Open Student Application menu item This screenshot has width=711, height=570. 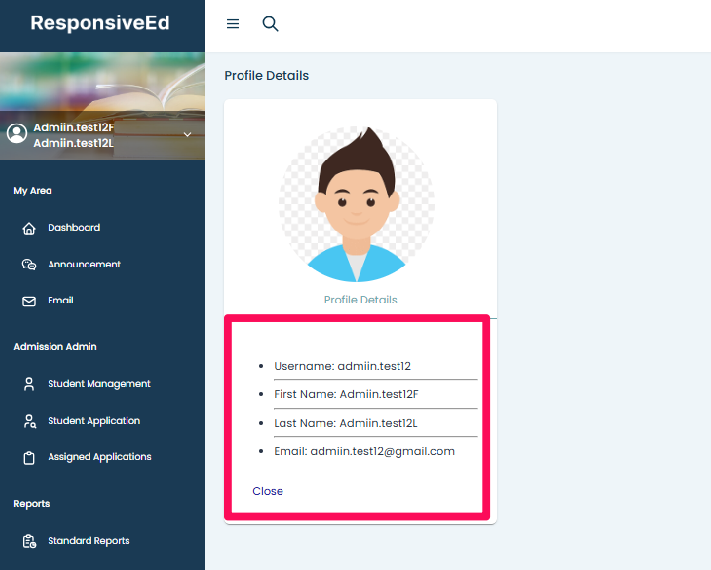(x=93, y=421)
